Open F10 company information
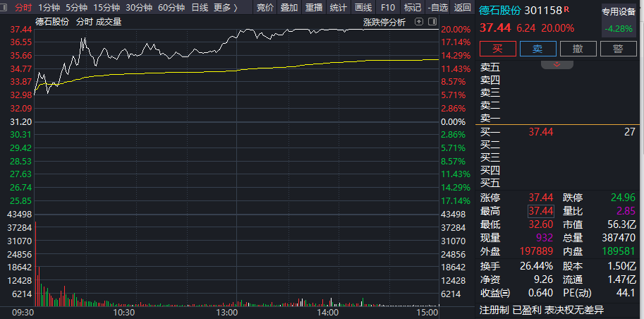The width and height of the screenshot is (644, 319). 388,8
